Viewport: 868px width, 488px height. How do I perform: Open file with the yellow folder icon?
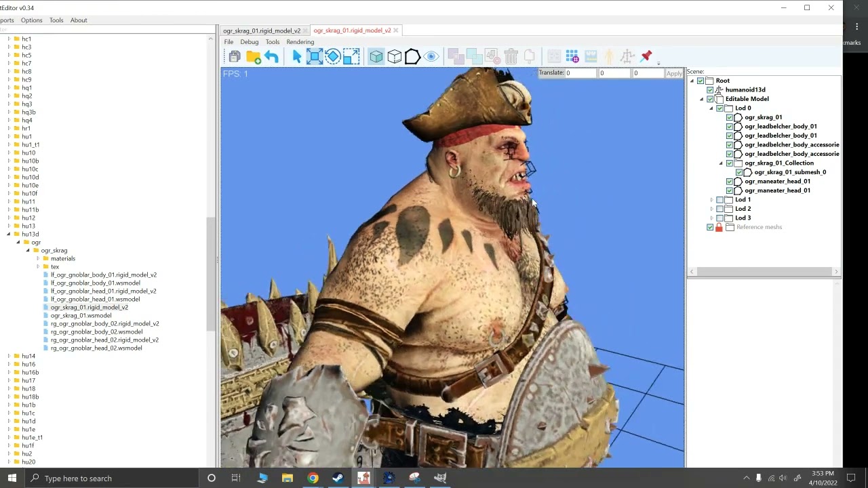254,57
